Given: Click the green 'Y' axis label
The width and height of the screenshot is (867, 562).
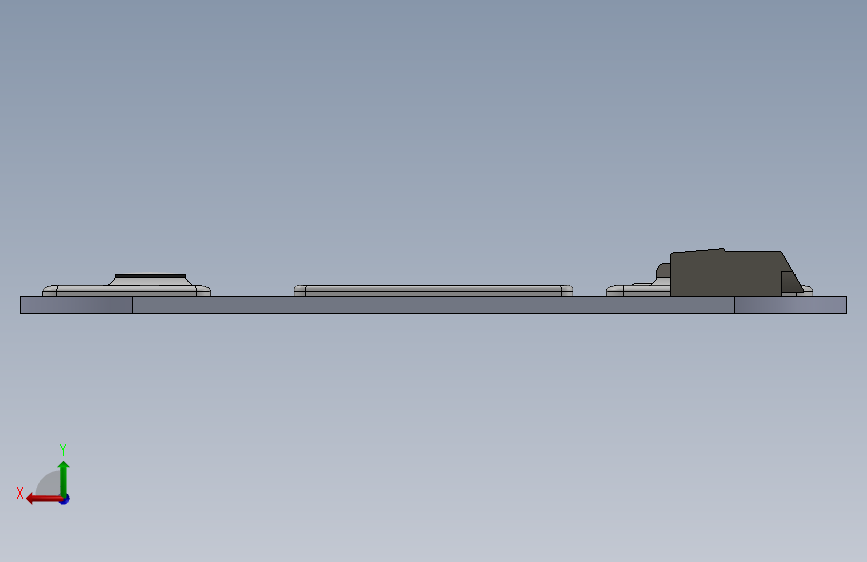Looking at the screenshot, I should click(x=63, y=449).
